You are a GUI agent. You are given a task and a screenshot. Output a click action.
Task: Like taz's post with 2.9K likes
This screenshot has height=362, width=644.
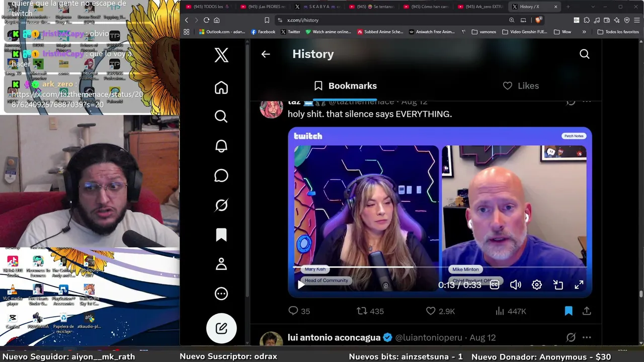[440, 311]
